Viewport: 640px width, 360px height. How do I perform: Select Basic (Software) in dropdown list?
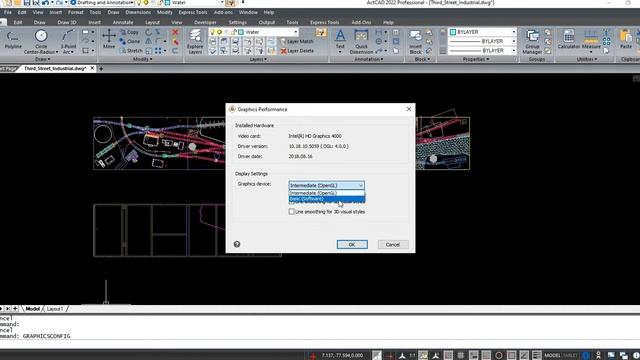(x=327, y=199)
